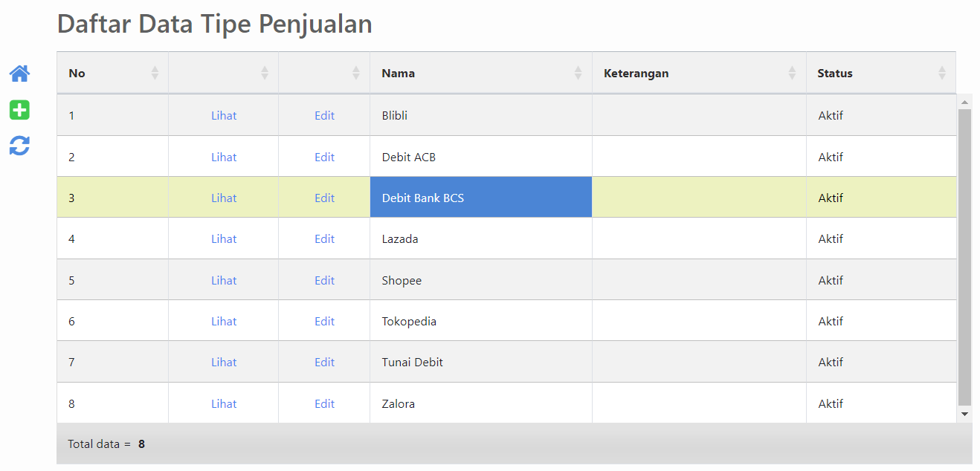Sort by Nama column arrows
Viewport: 980px width, 471px height.
(x=578, y=73)
